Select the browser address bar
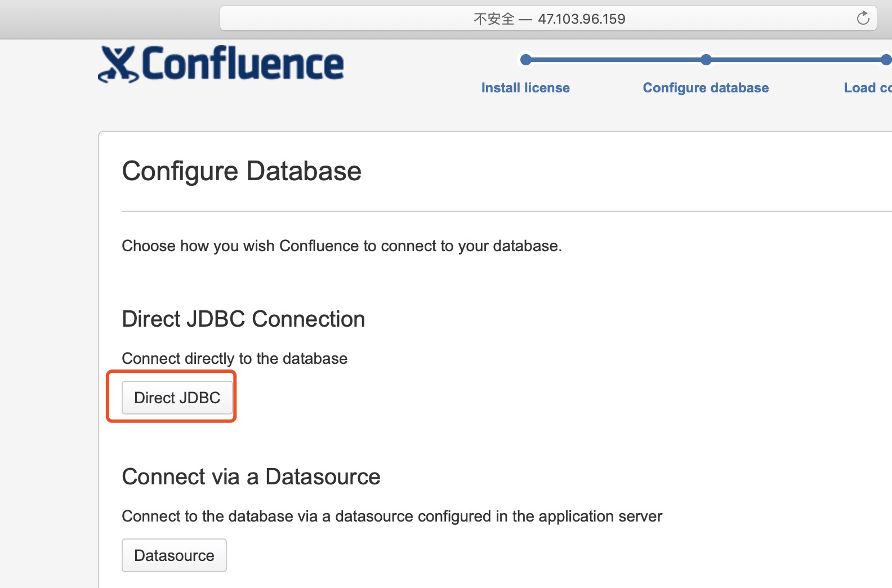The width and height of the screenshot is (892, 588). point(548,19)
